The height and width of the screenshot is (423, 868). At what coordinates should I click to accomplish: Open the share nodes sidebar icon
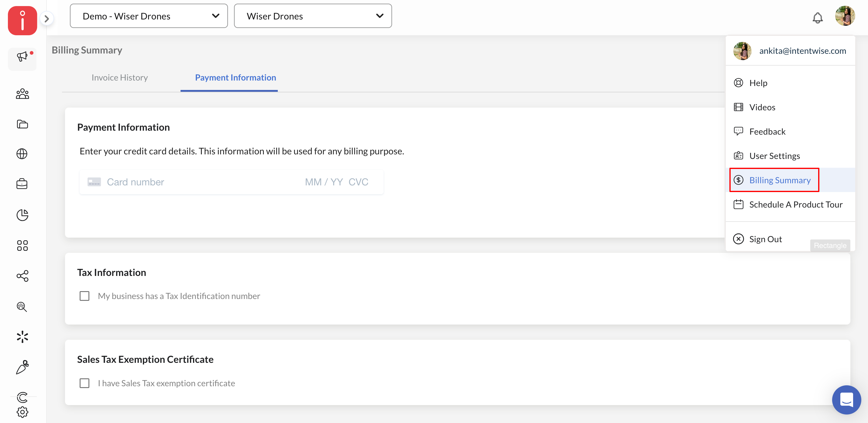click(x=22, y=276)
